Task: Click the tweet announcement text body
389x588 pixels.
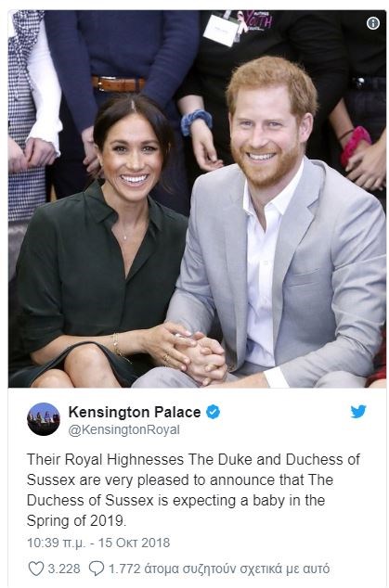Action: coord(193,490)
